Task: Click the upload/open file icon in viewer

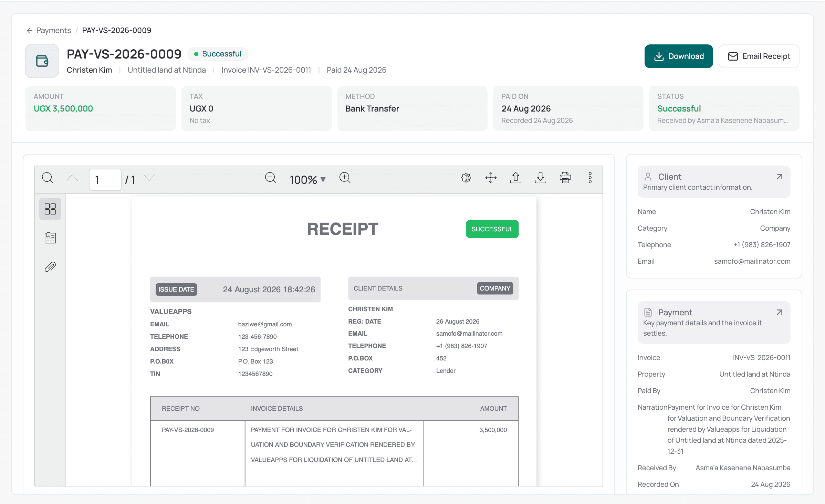Action: pos(516,178)
